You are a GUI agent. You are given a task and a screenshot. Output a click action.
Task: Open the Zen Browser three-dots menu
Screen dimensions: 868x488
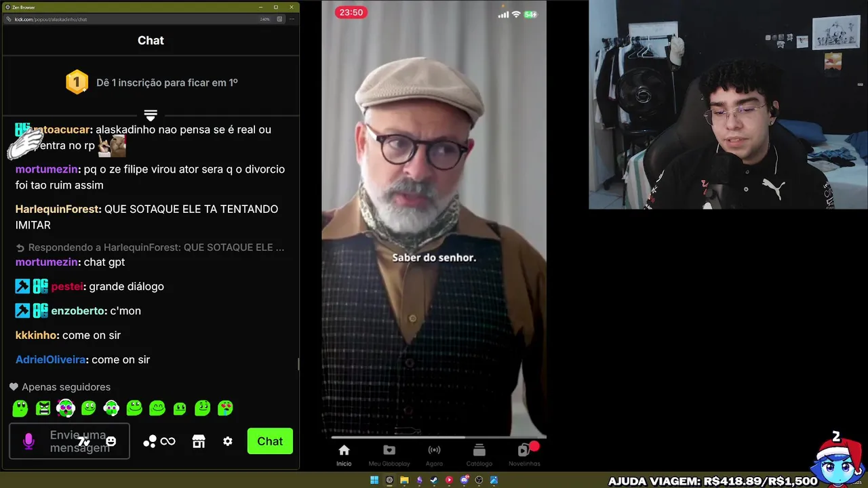292,19
